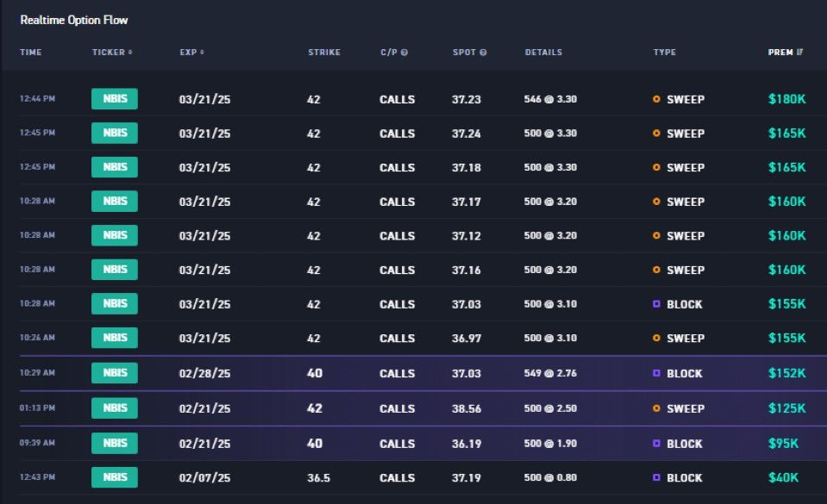Click the TYPE column header
The height and width of the screenshot is (504, 827).
(664, 53)
